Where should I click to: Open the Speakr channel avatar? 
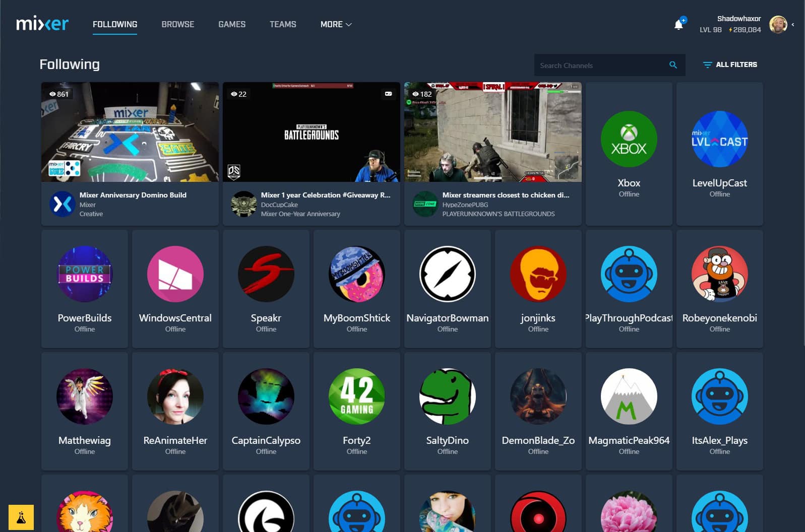pos(266,274)
